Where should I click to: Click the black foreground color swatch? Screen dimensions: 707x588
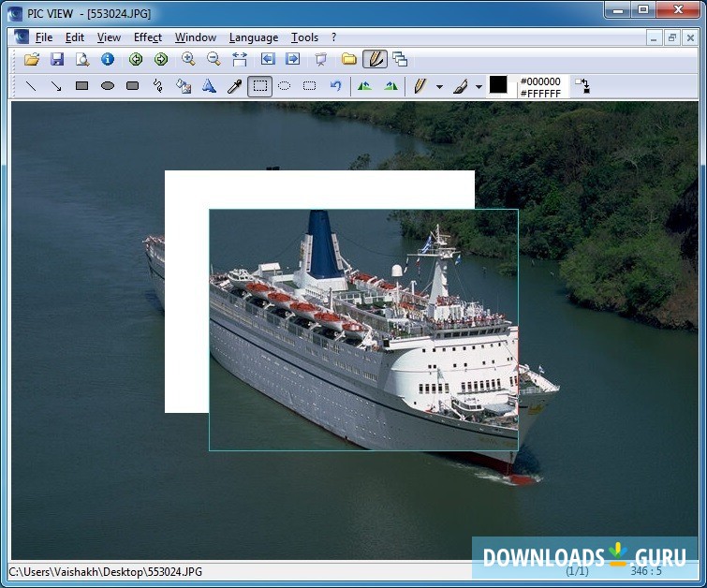pos(498,85)
